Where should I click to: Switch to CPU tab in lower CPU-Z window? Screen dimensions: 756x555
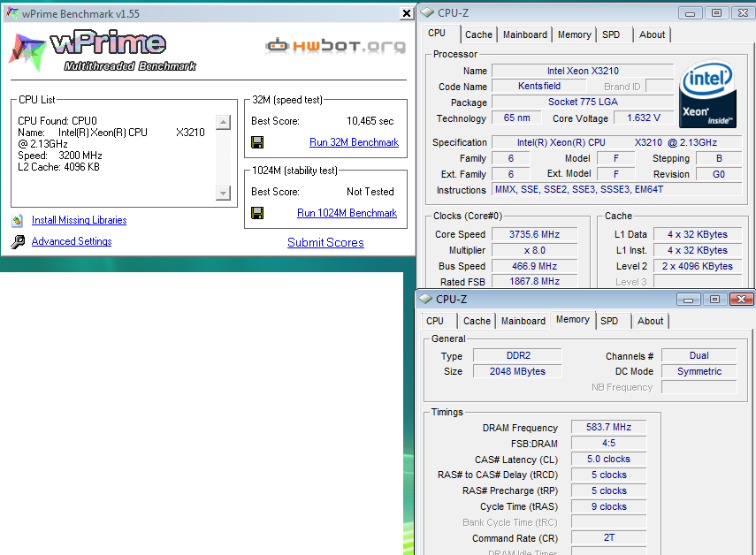click(435, 321)
